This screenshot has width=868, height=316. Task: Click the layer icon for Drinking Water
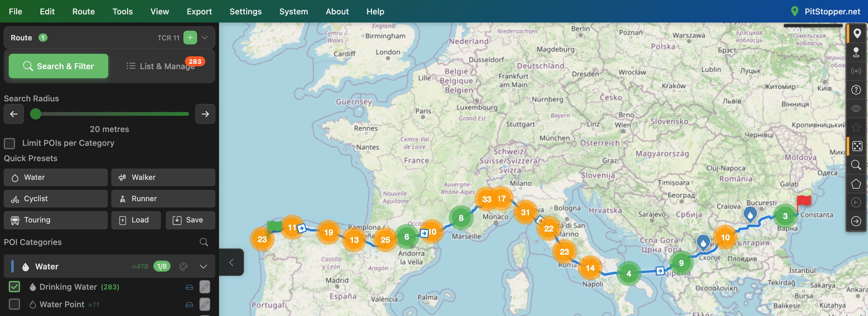point(189,287)
